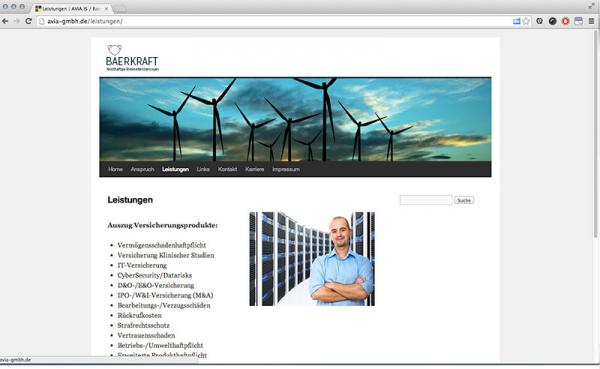Open the Links menu item
This screenshot has width=600, height=369.
(203, 169)
